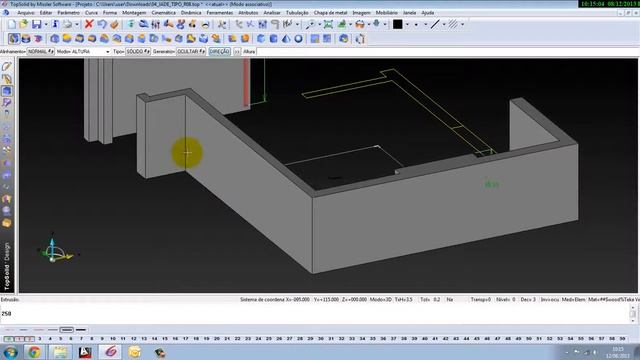Open the Curva menu
The image size is (640, 360).
(x=91, y=13)
